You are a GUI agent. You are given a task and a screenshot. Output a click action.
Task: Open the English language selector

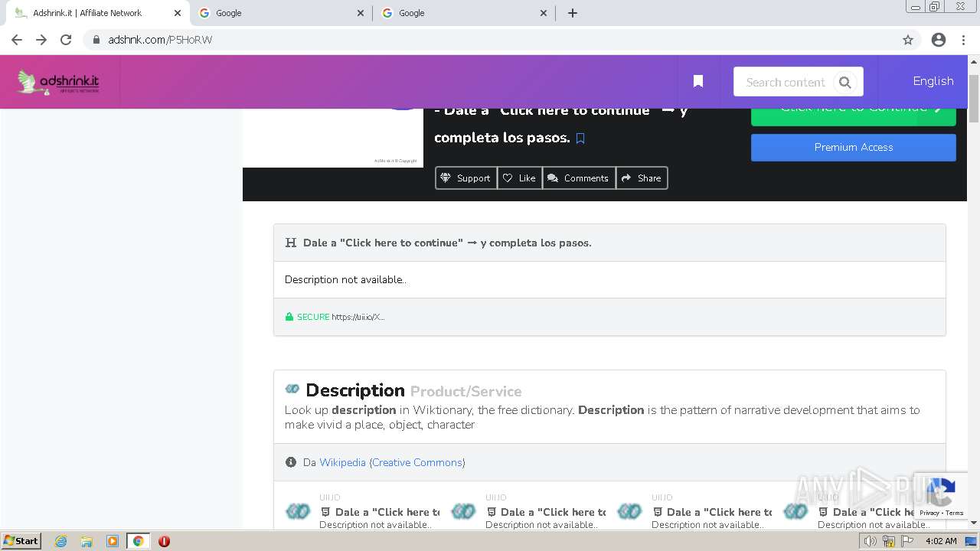pos(933,81)
